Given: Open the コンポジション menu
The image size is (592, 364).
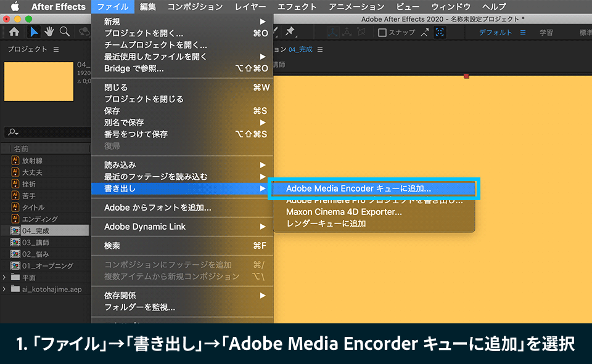Looking at the screenshot, I should point(195,6).
